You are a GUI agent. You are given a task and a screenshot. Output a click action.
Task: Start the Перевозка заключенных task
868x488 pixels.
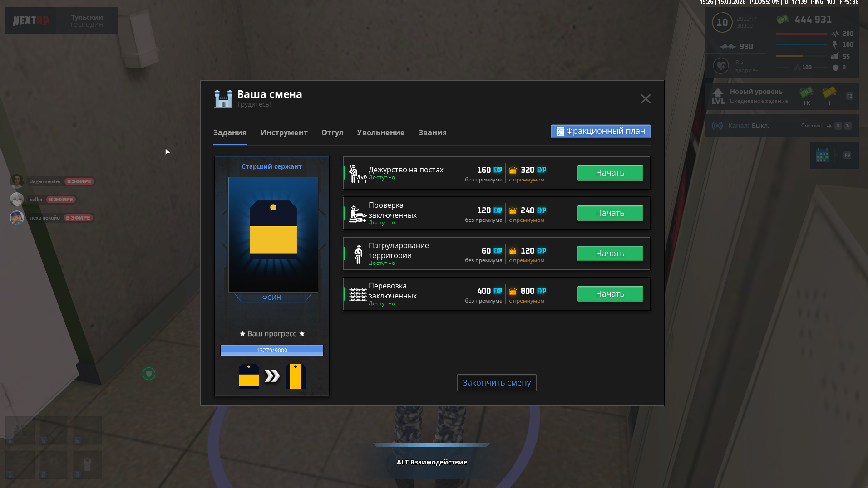tap(610, 294)
